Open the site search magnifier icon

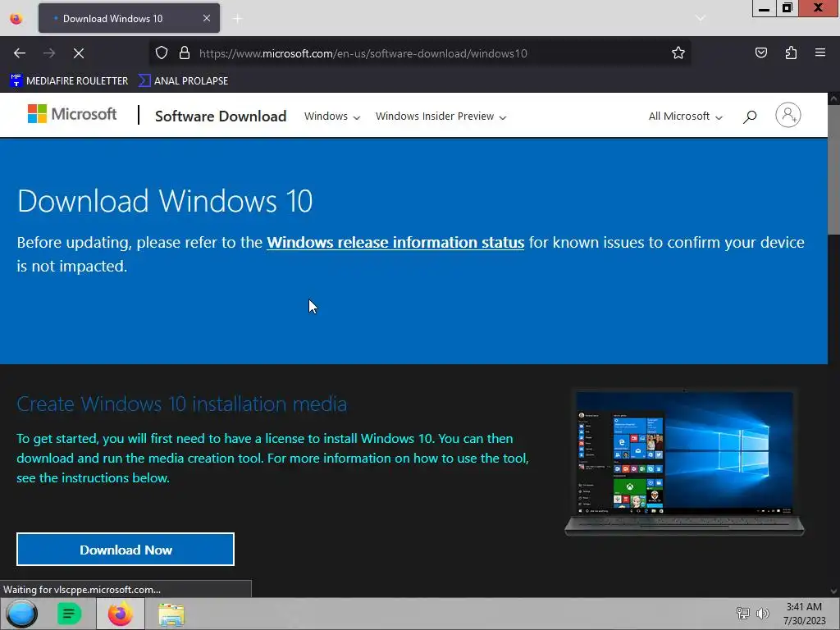pos(750,116)
